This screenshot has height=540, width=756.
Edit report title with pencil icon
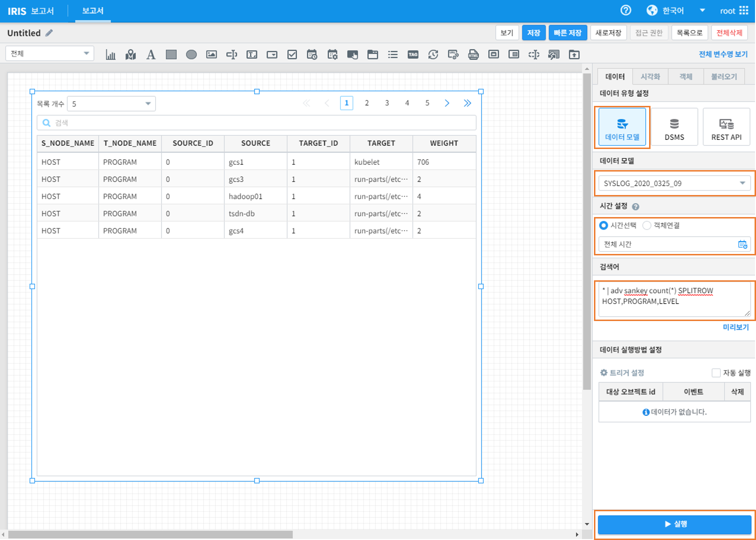[49, 33]
